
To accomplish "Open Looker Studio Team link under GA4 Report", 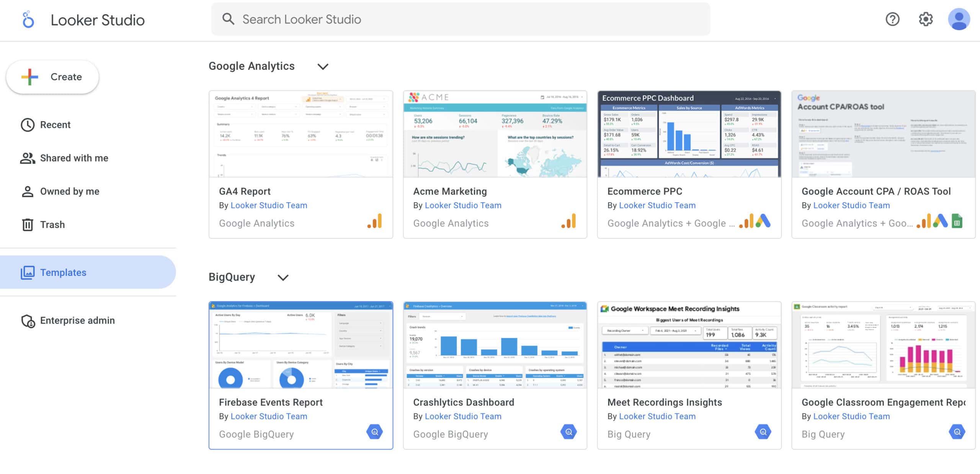I will coord(269,205).
